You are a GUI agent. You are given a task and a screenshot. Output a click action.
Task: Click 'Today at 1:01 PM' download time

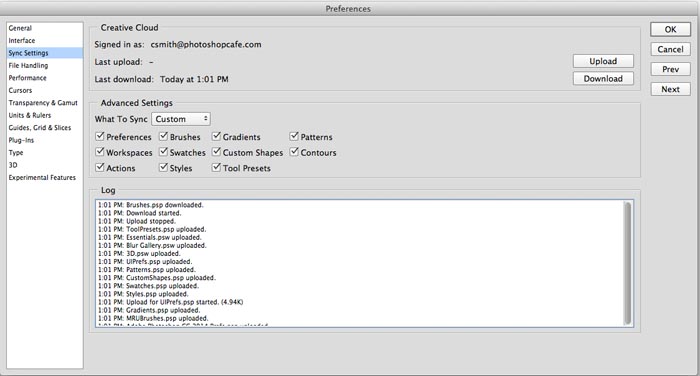[194, 79]
